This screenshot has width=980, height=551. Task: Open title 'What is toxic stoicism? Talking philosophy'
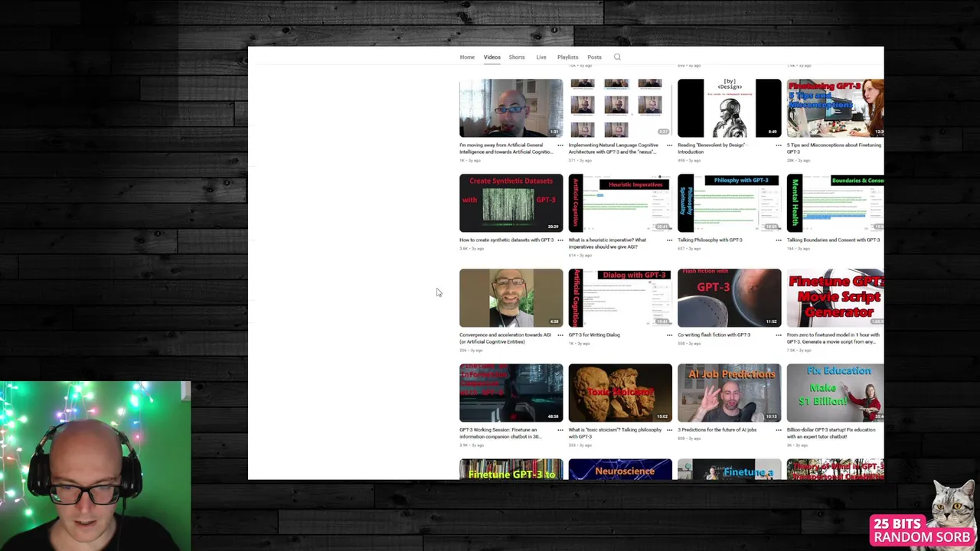[615, 433]
